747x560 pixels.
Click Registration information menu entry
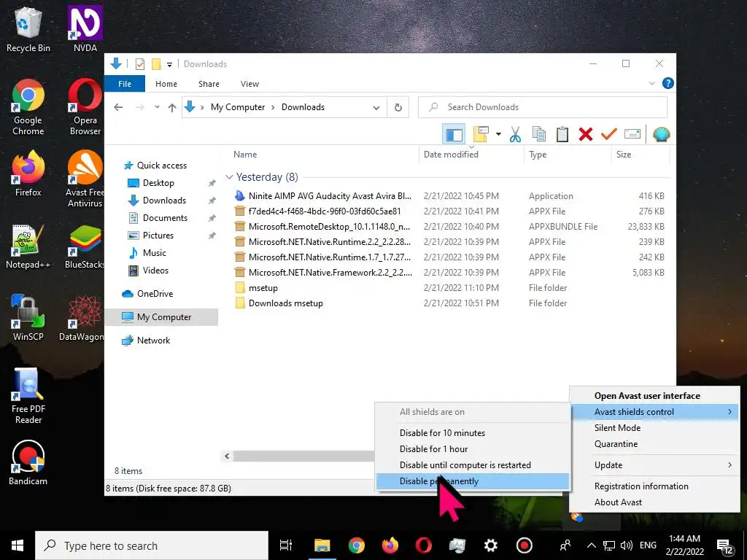click(654, 486)
